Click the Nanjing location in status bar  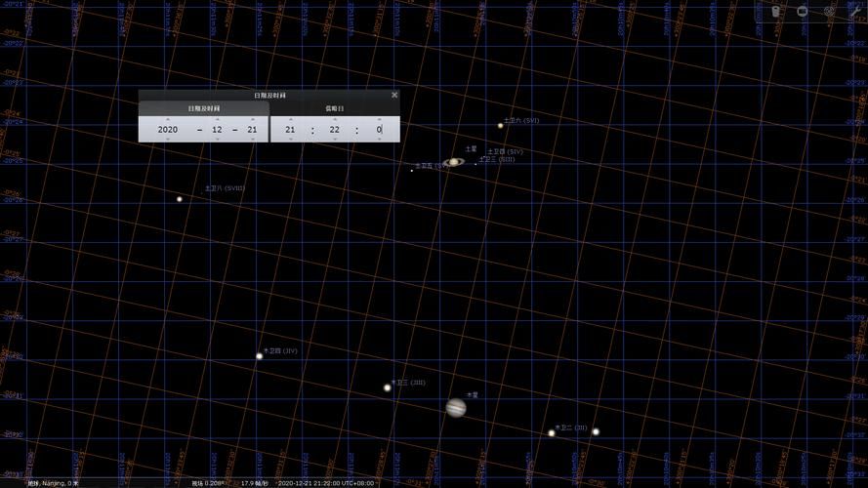tap(53, 483)
